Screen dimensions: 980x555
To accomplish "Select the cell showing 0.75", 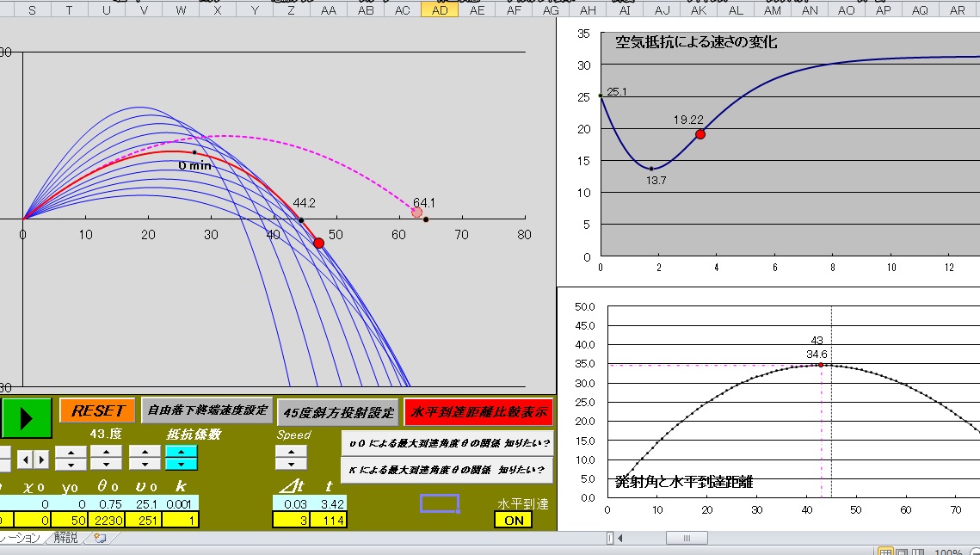I will pyautogui.click(x=107, y=503).
